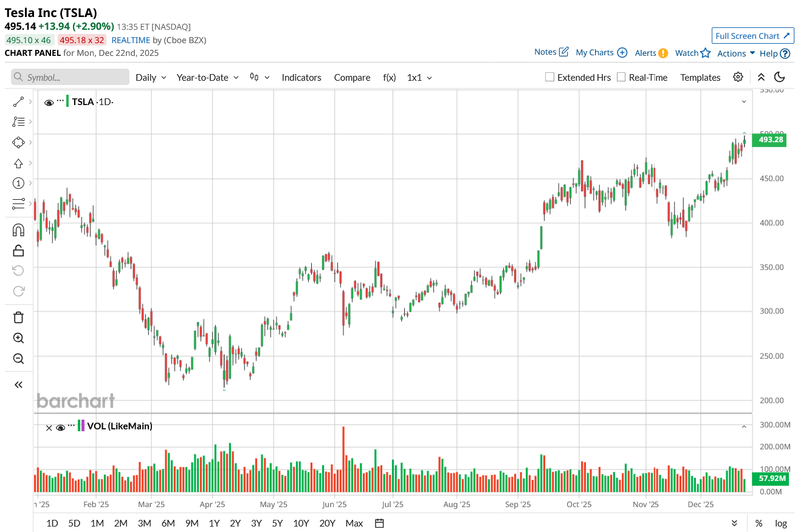The image size is (795, 532).
Task: Open the date range calendar icon
Action: [x=379, y=523]
